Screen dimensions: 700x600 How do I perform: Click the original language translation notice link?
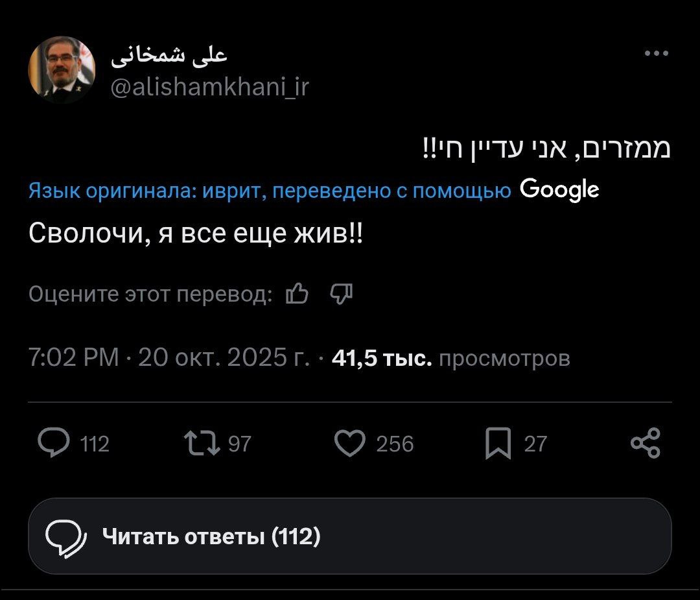click(269, 191)
